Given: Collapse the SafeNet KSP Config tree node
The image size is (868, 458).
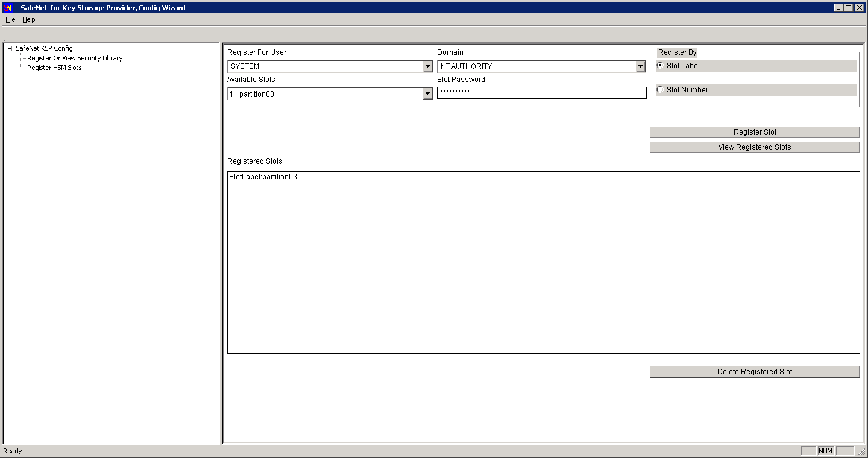Looking at the screenshot, I should (x=10, y=48).
